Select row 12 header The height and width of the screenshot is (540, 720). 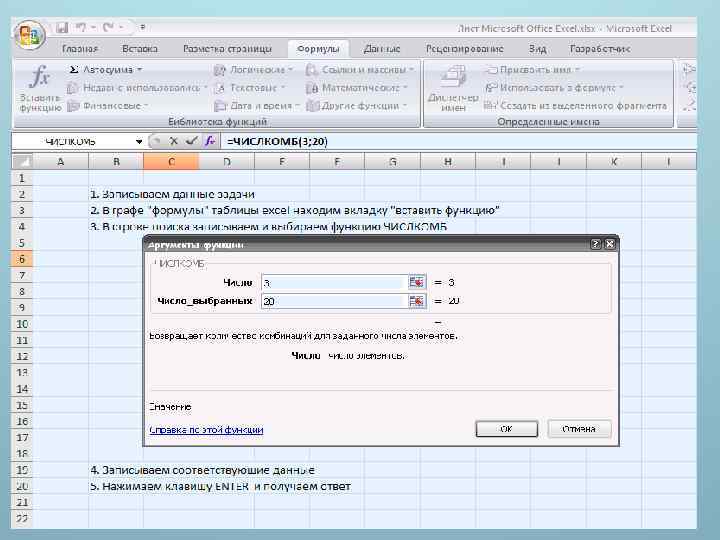point(22,356)
